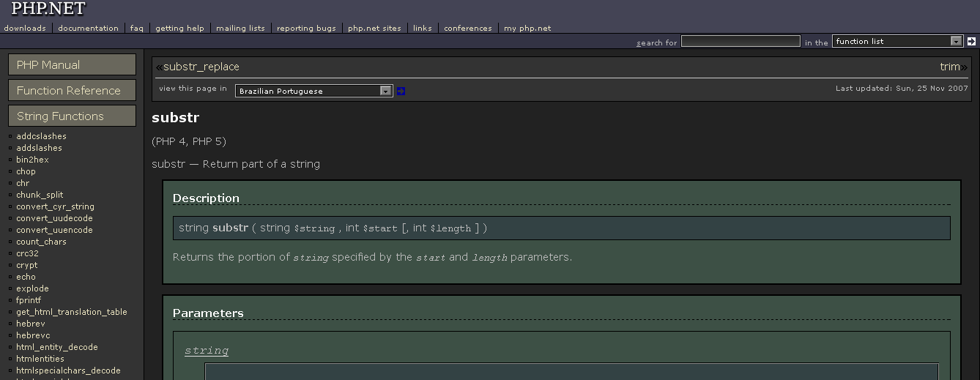Click the PHP Manual sidebar button
This screenshot has width=980, height=380.
point(72,64)
